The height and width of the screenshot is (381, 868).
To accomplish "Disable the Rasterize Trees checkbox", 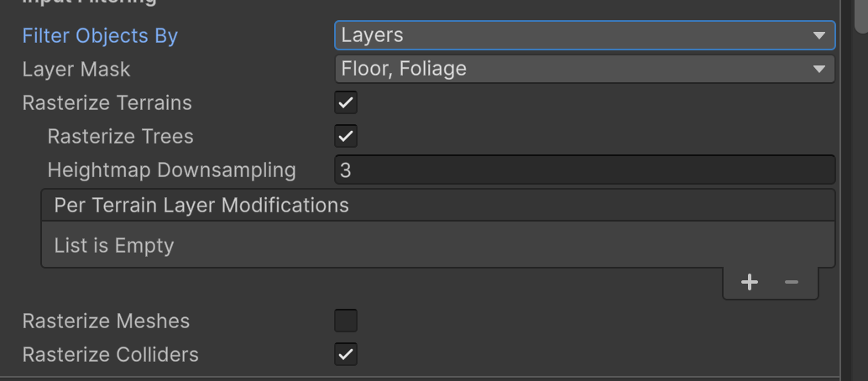I will [x=346, y=137].
